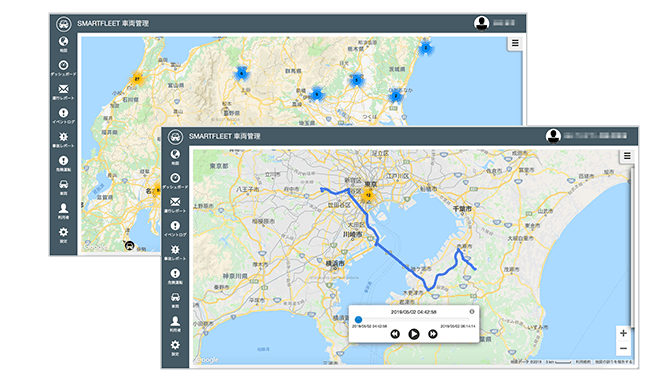Click the yellow cluster marker over Tokyo
The width and height of the screenshot is (672, 378).
[368, 195]
